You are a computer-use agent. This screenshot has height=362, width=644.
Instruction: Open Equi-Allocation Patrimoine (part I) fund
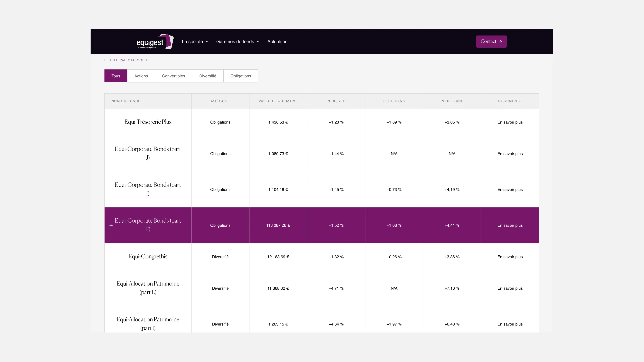click(148, 323)
